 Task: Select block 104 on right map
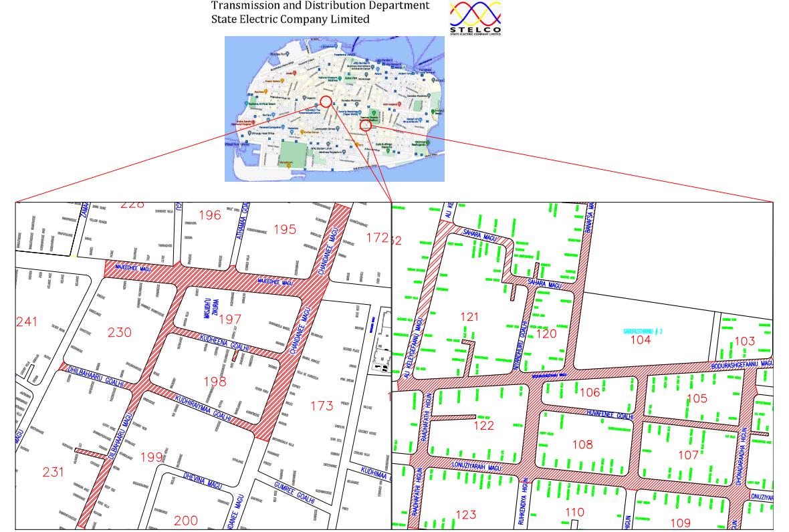point(641,340)
